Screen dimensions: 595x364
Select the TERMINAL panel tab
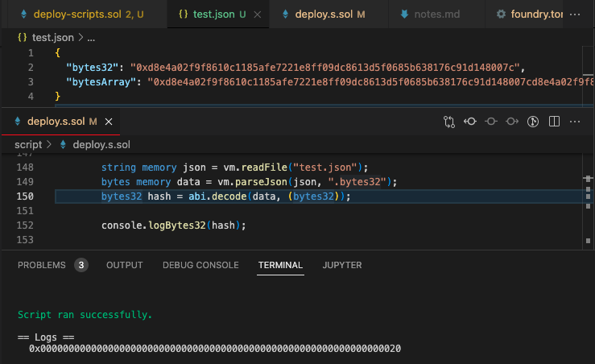click(280, 265)
